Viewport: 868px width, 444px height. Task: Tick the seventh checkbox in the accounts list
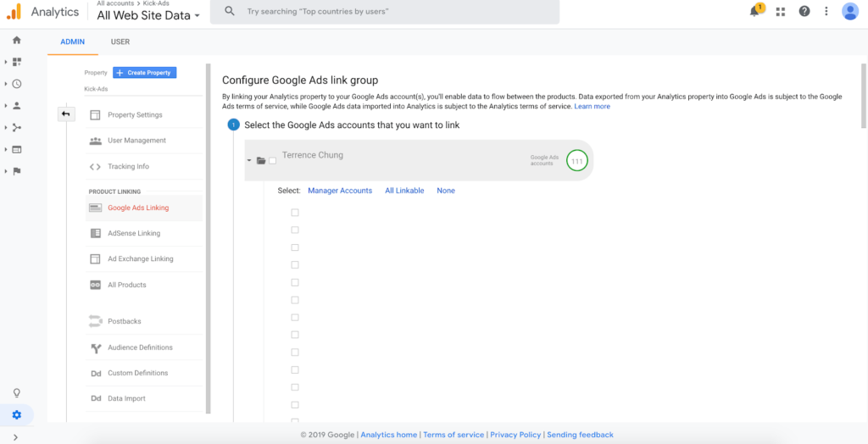pos(295,317)
